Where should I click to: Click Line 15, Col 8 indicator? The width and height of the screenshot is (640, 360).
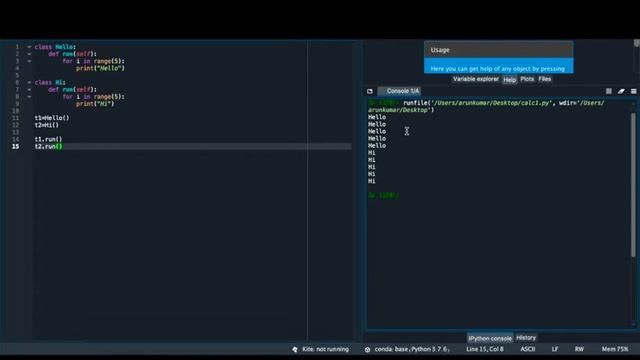click(x=484, y=349)
